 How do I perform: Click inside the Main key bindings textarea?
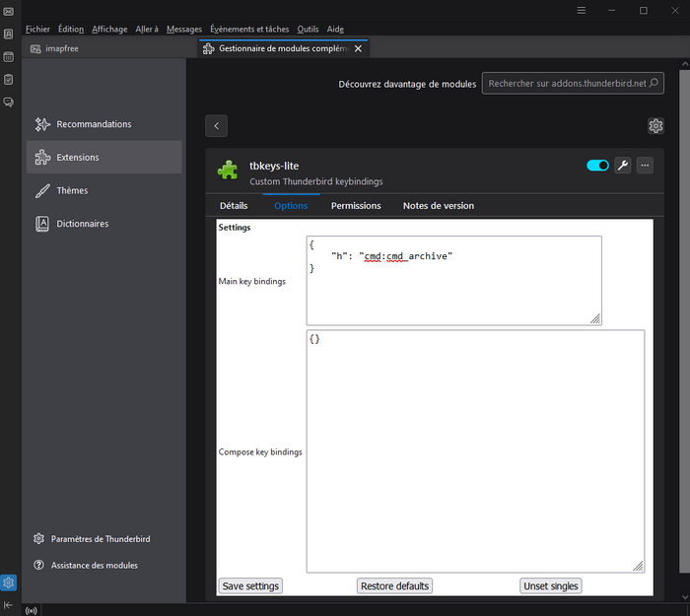point(454,281)
